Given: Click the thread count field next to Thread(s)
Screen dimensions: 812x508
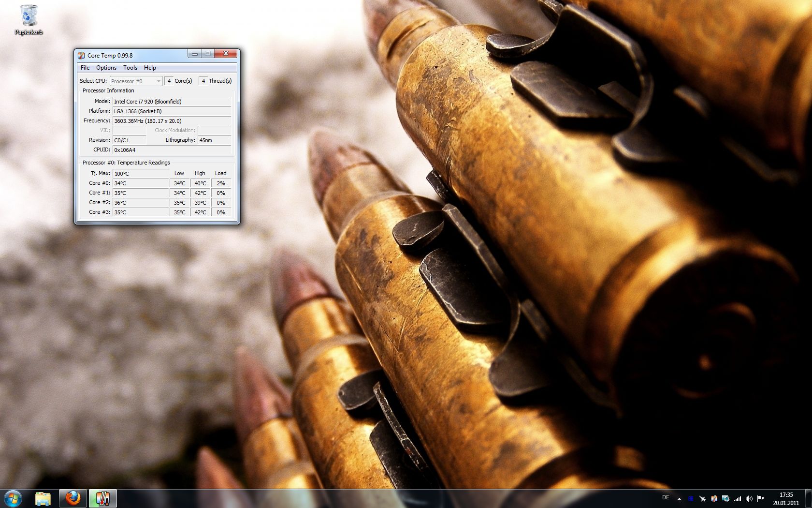Looking at the screenshot, I should [x=203, y=81].
